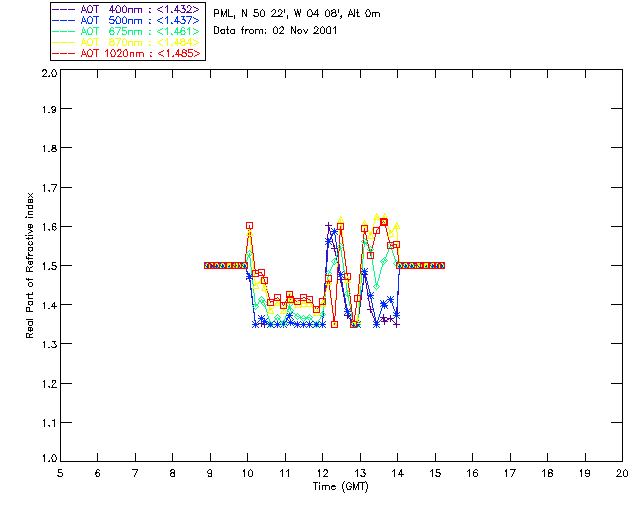The image size is (640, 512).
Task: Click the y-axis label 2.0
Action: click(49, 73)
